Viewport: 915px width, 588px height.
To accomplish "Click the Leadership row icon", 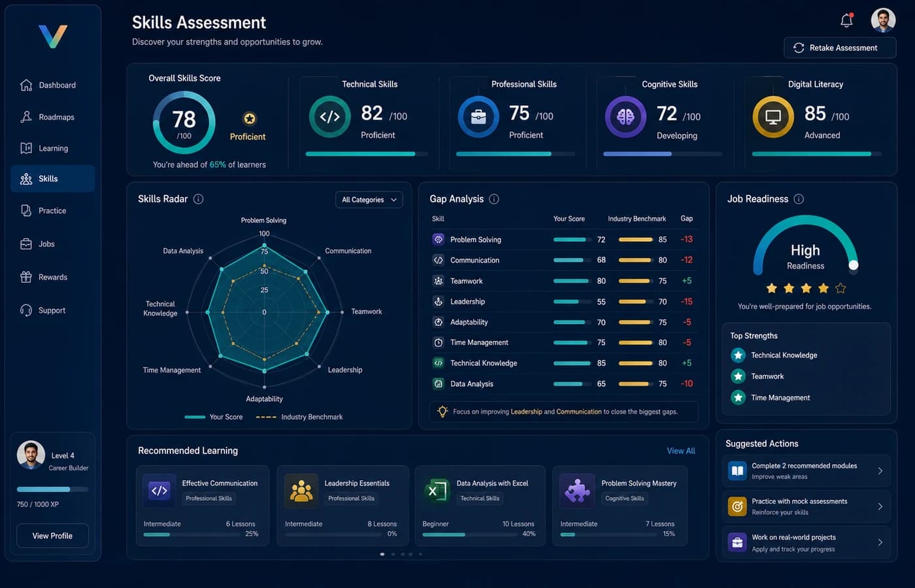I will pos(439,301).
